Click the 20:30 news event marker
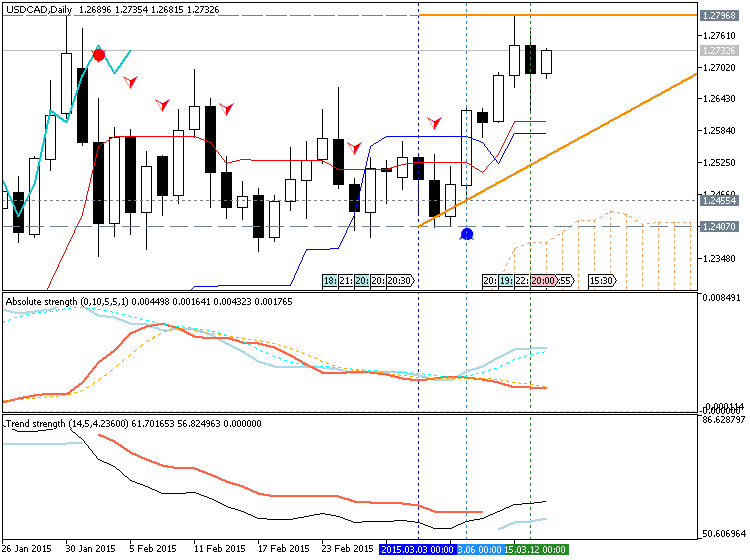The image size is (750, 560). pos(400,281)
